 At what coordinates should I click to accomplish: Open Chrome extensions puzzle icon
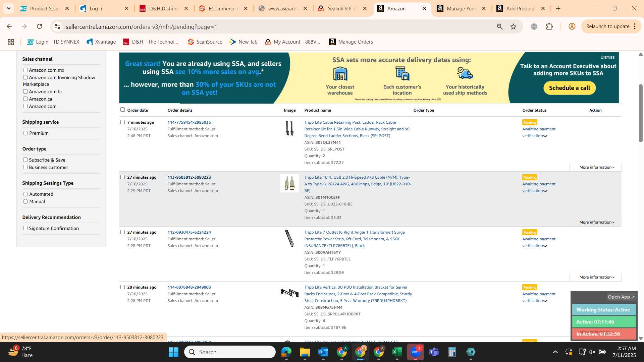click(549, 26)
